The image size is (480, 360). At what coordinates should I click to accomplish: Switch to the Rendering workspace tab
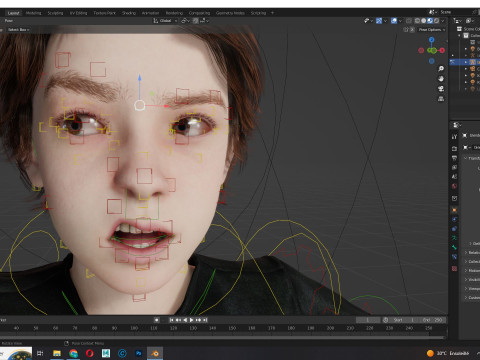[174, 13]
